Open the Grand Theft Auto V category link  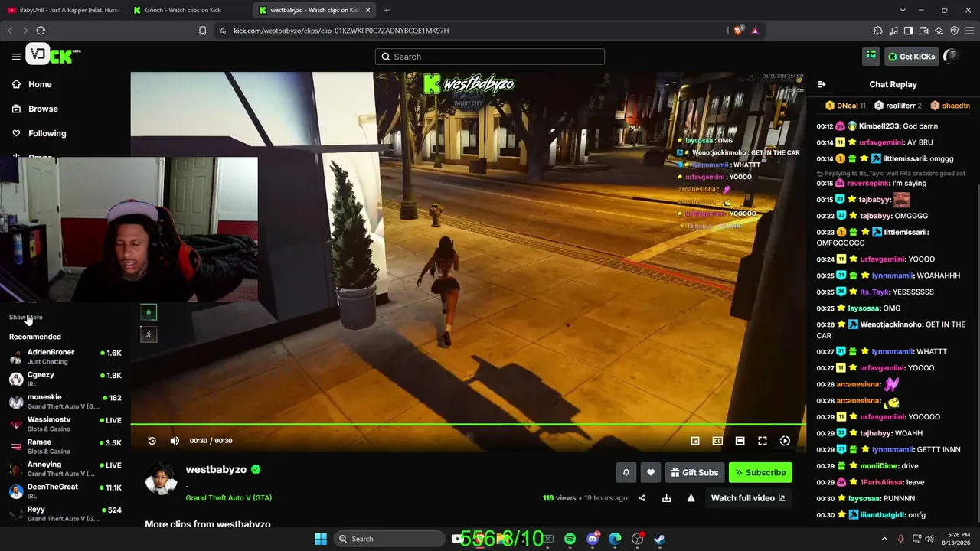pyautogui.click(x=228, y=498)
